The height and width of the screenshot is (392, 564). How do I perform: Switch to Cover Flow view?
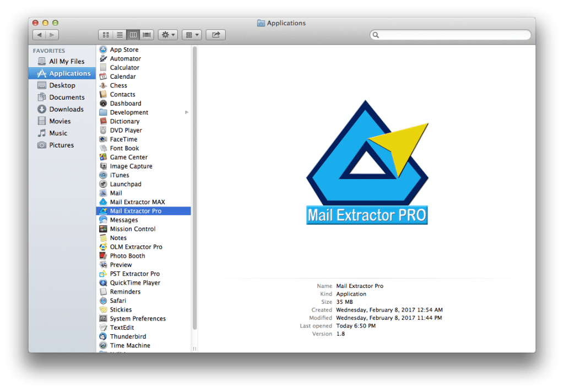pyautogui.click(x=147, y=35)
